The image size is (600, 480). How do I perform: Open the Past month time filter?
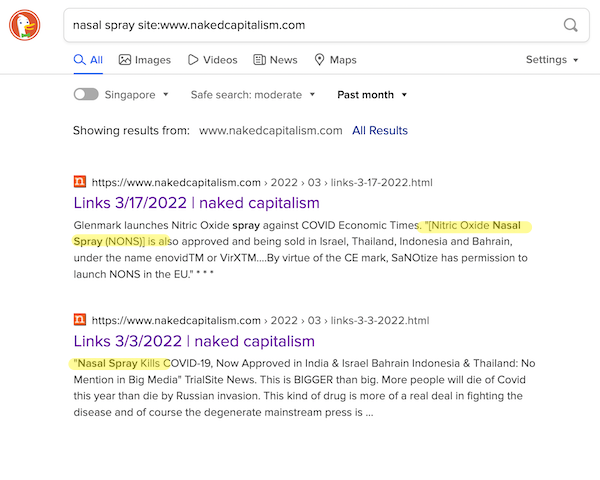(372, 95)
